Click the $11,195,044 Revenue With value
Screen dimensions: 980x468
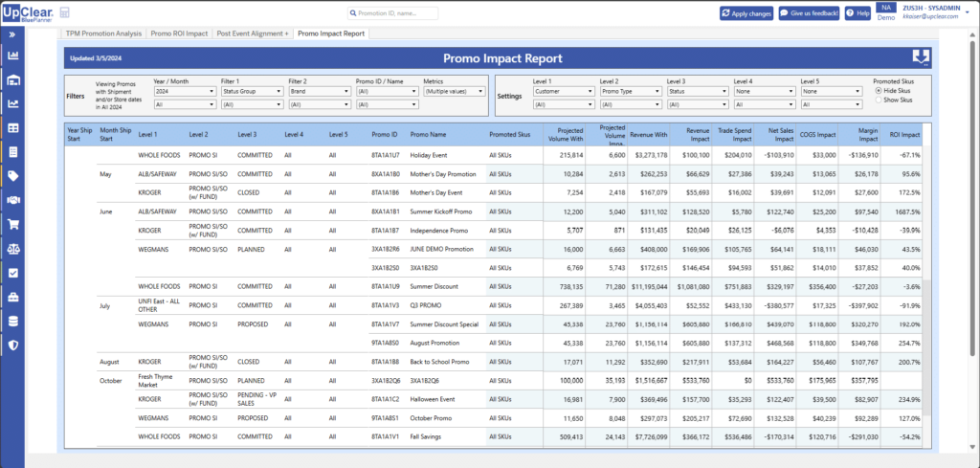tap(649, 286)
